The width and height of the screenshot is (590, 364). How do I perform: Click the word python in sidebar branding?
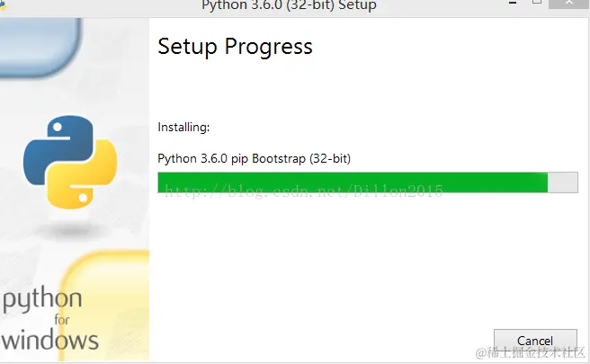coord(42,298)
